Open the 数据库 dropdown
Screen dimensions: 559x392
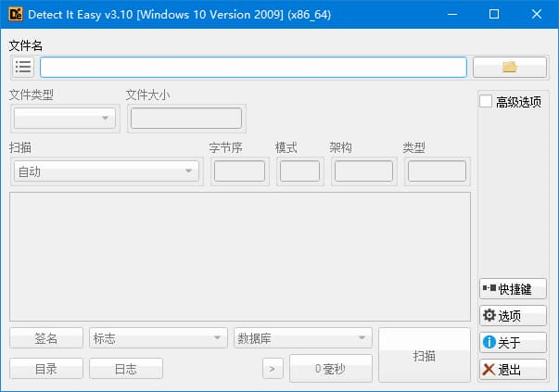click(302, 339)
